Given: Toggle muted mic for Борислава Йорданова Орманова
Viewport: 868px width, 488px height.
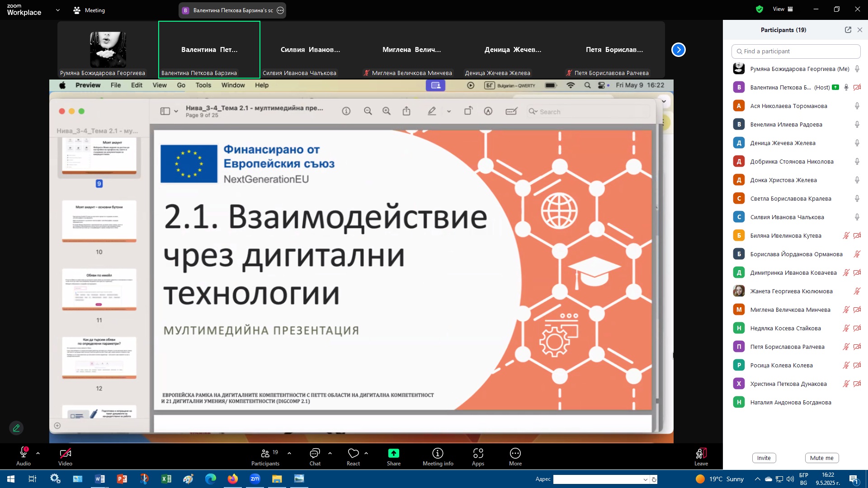Looking at the screenshot, I should click(x=857, y=254).
